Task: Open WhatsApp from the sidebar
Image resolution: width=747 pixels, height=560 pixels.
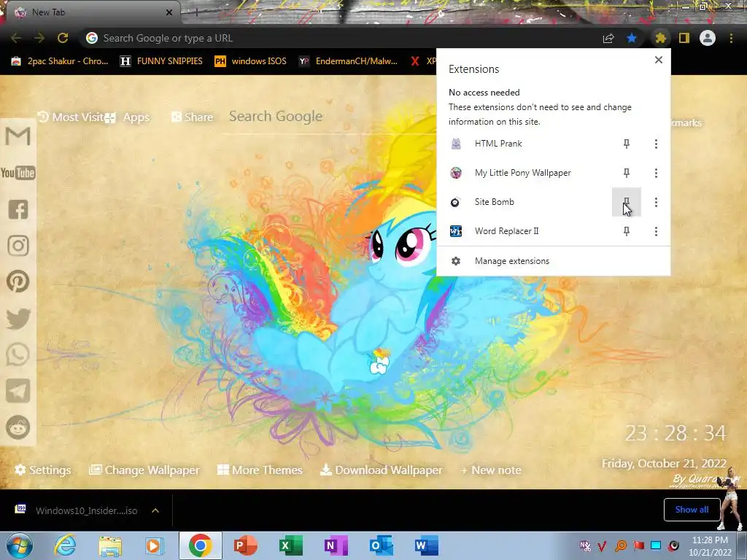Action: point(18,355)
